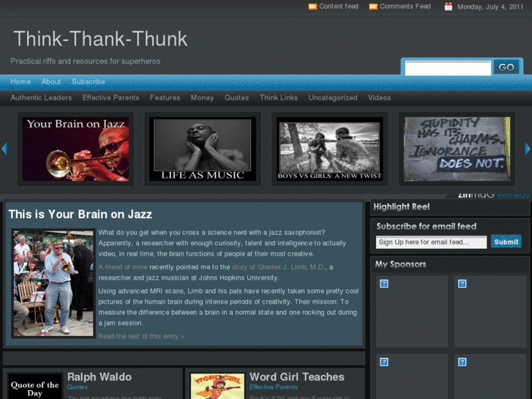The image size is (532, 399).
Task: Open the Word Girl Teaches post title
Action: click(x=297, y=377)
